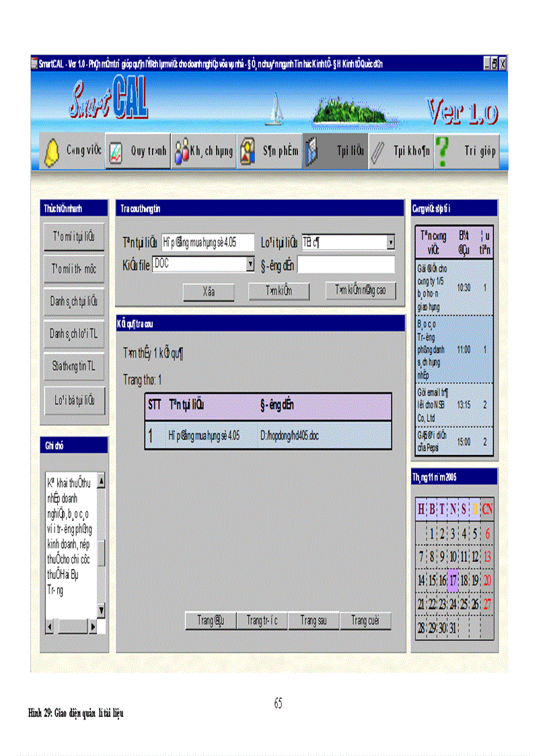Click the notes box scroll down arrow
The height and width of the screenshot is (756, 549).
click(x=101, y=611)
